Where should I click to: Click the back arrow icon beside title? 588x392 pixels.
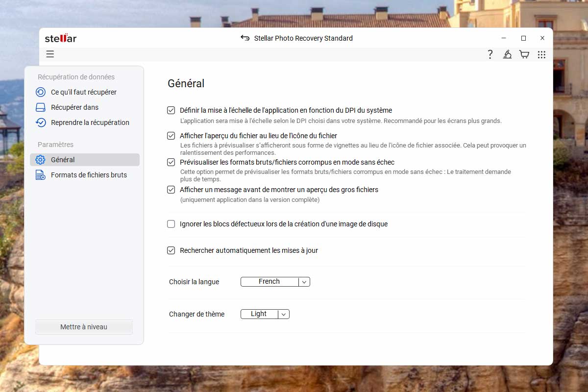245,38
